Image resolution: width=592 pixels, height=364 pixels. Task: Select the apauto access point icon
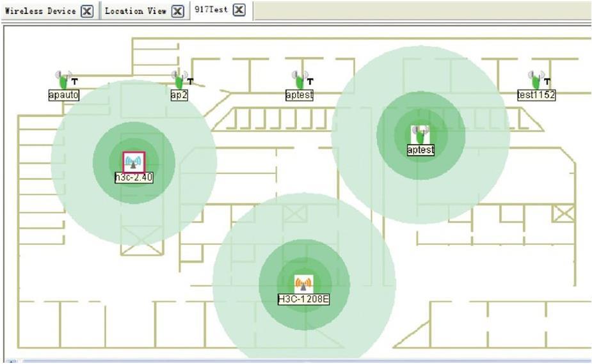point(63,80)
